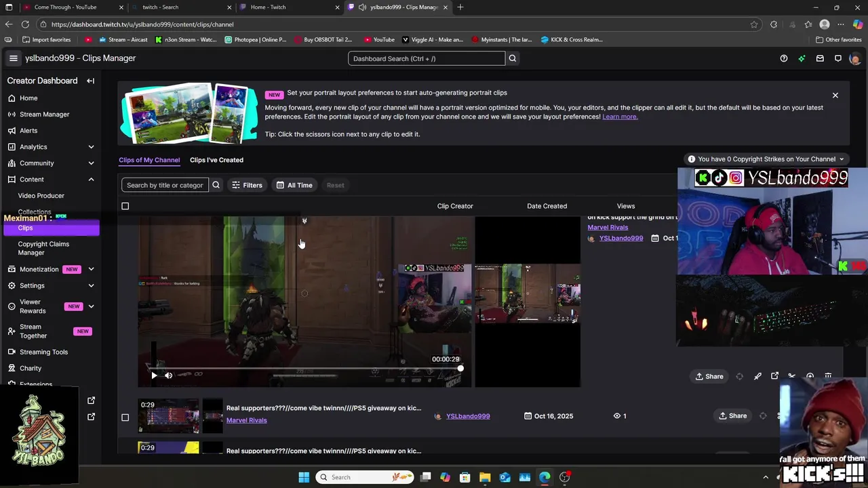Open the Help icon in top bar
The width and height of the screenshot is (868, 488).
point(784,58)
